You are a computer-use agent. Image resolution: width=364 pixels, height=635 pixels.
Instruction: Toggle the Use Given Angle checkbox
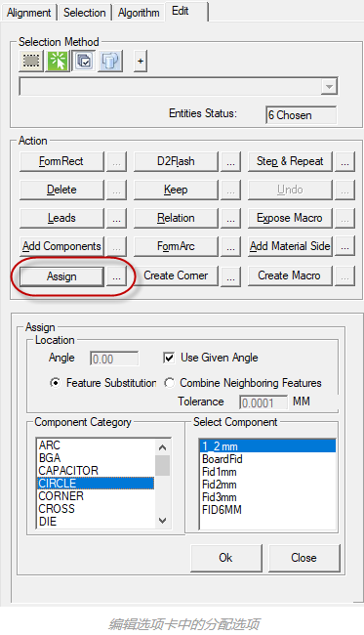pos(169,358)
